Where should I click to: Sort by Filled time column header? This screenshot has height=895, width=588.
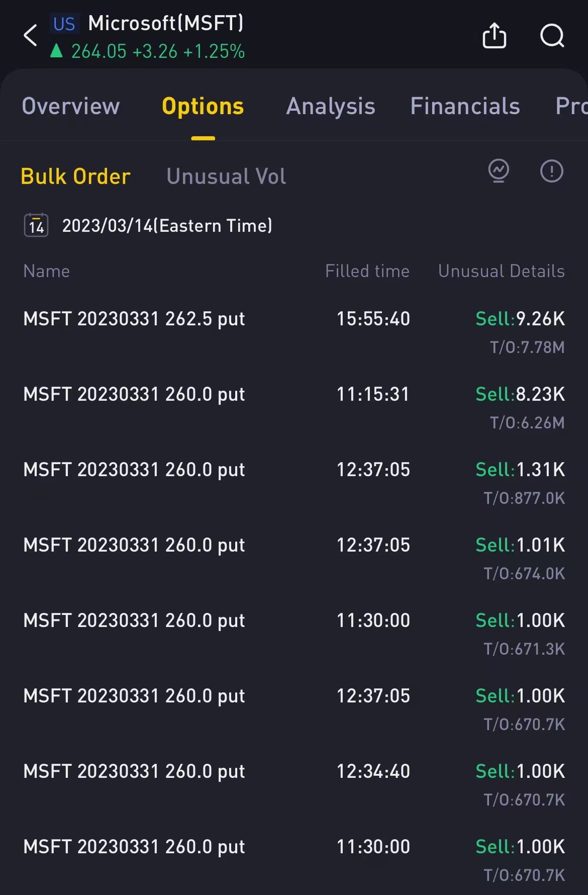click(367, 271)
